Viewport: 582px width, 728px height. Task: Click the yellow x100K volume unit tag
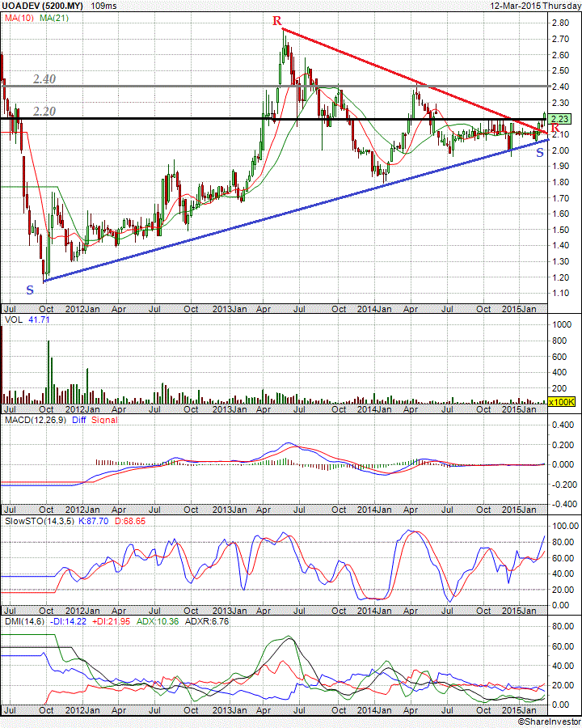click(562, 402)
